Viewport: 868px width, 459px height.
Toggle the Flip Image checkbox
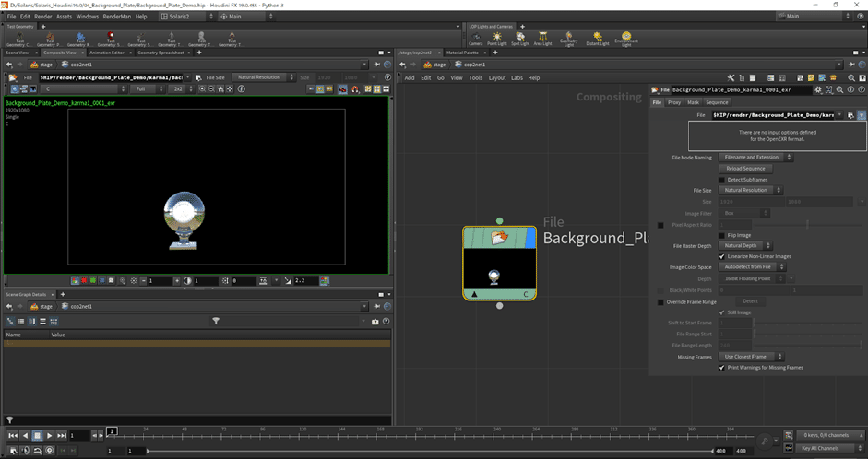(722, 235)
